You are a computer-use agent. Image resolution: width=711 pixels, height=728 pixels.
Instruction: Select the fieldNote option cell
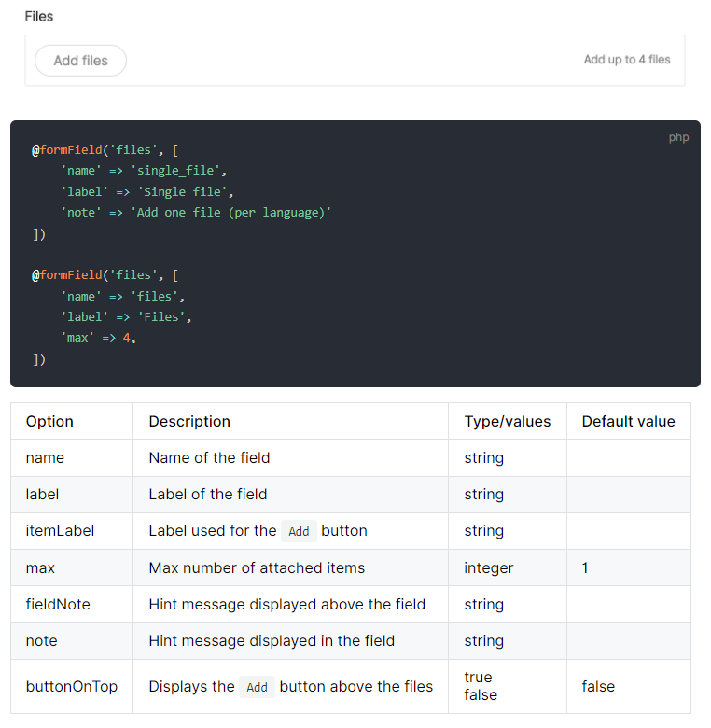[72, 604]
